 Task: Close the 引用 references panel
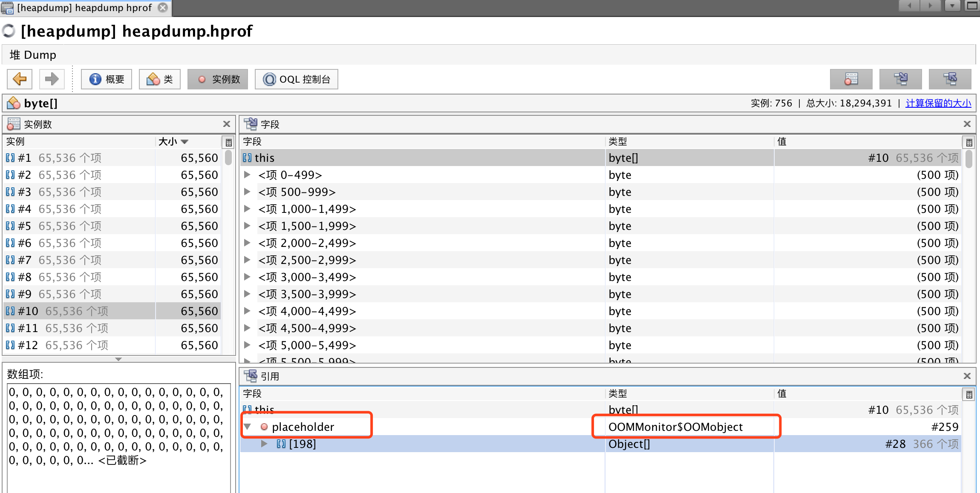click(967, 376)
